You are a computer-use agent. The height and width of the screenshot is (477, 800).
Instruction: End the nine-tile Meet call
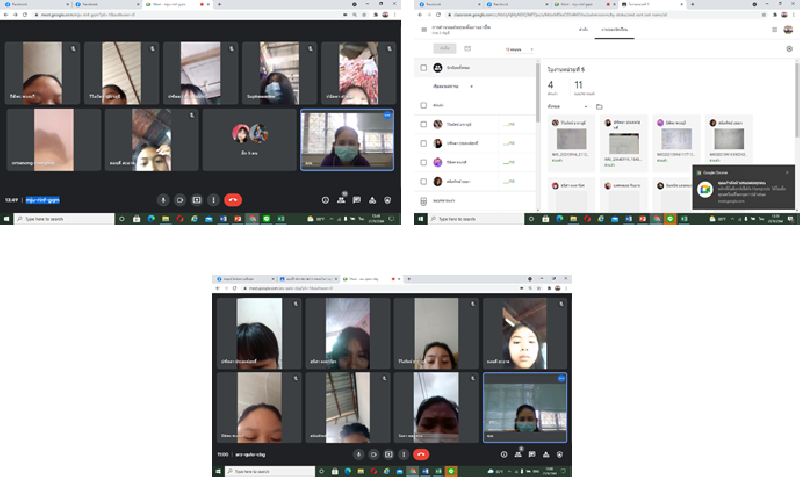click(x=232, y=199)
